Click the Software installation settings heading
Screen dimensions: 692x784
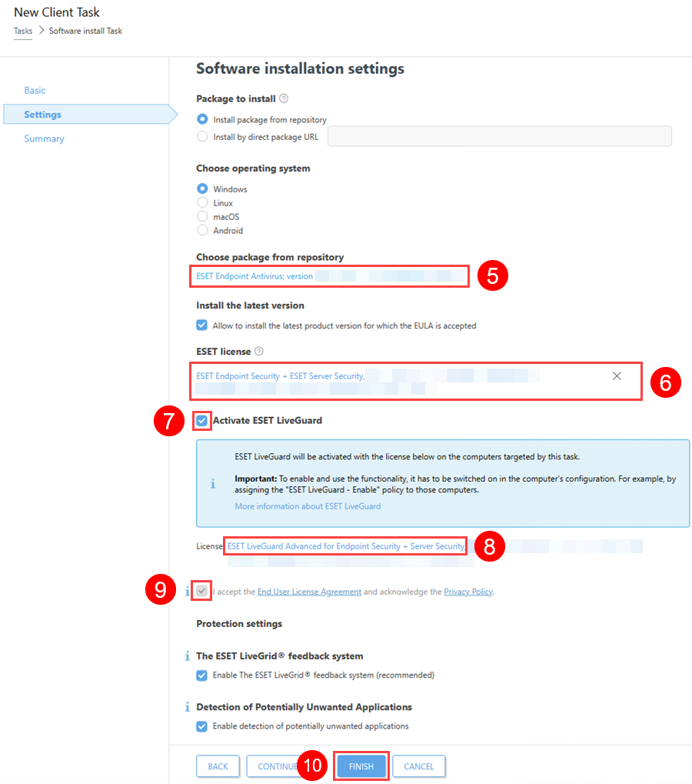pos(301,68)
